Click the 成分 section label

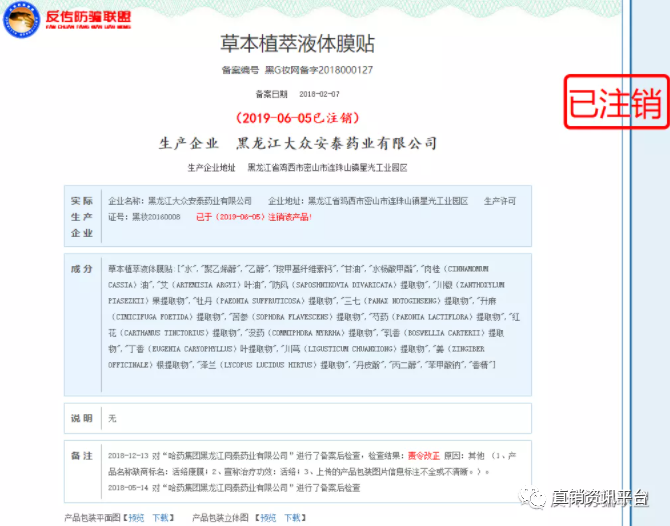point(82,269)
